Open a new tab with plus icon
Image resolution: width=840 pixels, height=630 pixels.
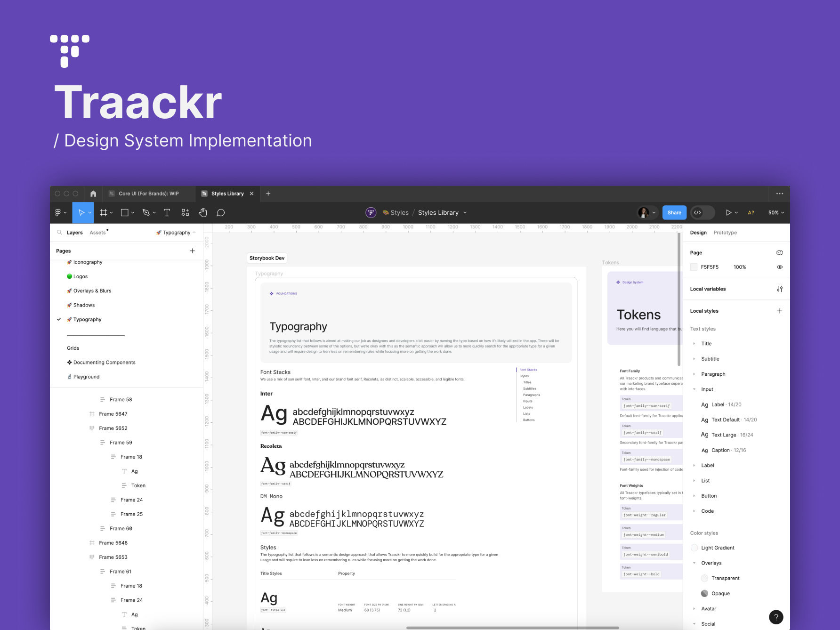(268, 194)
